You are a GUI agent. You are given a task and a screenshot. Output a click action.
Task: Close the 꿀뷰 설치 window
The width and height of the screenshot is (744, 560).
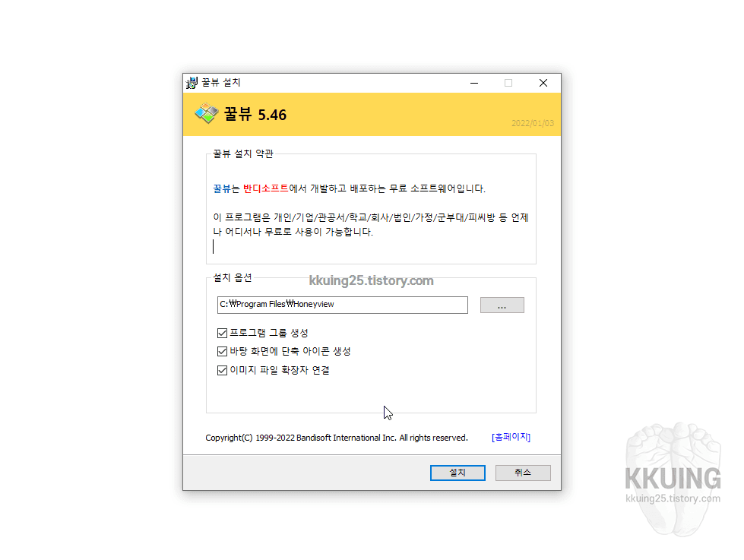[x=543, y=83]
